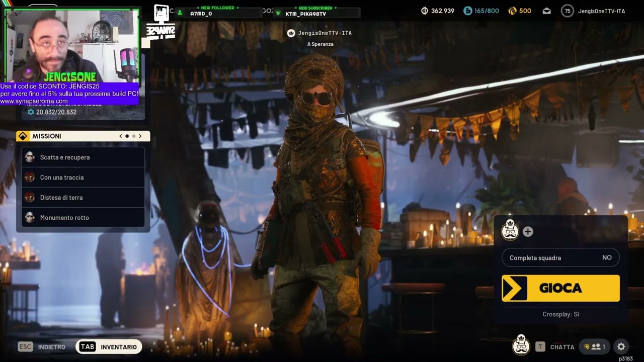Screen dimensions: 644x362
Task: Click the 362.939 coin balance value
Action: [443, 11]
